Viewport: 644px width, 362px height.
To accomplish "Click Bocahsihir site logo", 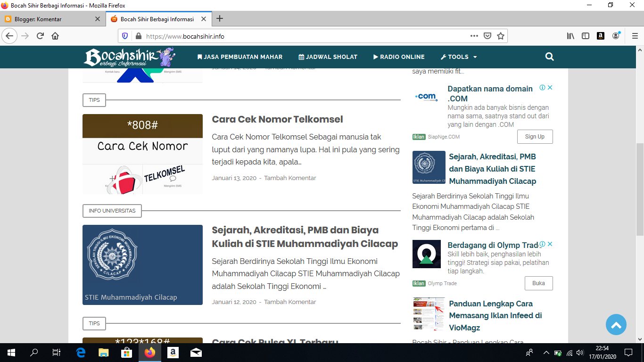I will (x=130, y=57).
